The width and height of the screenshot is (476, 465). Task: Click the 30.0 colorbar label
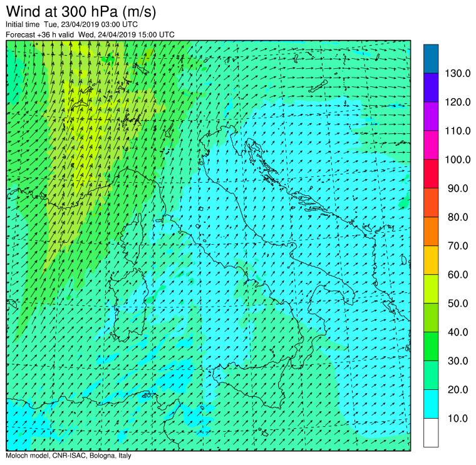tap(458, 361)
